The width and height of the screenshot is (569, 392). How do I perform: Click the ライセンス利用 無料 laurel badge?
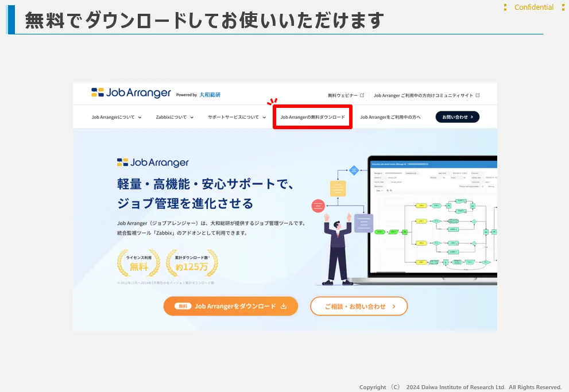click(138, 263)
